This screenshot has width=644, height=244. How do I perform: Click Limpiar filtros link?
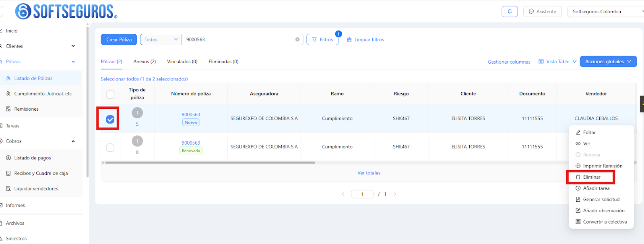pos(365,39)
